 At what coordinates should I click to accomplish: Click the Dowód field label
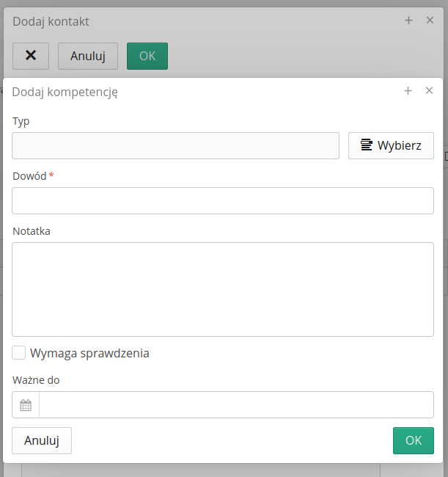pyautogui.click(x=29, y=176)
